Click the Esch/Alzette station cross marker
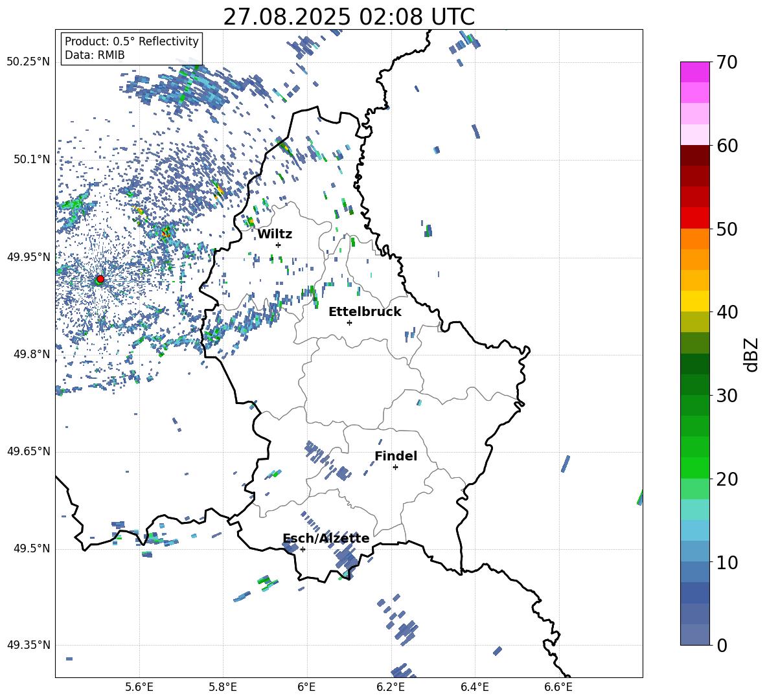 (303, 549)
